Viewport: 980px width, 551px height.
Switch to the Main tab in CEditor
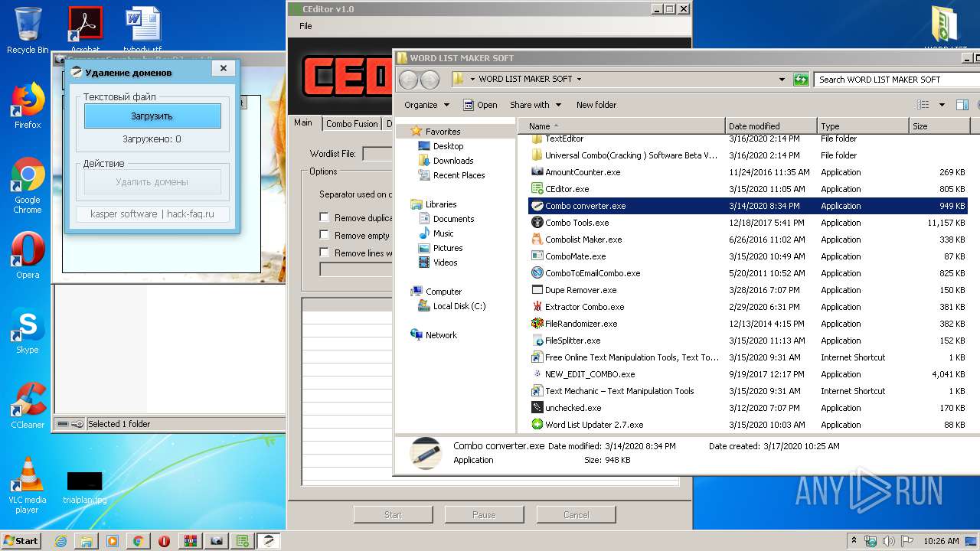pos(303,122)
